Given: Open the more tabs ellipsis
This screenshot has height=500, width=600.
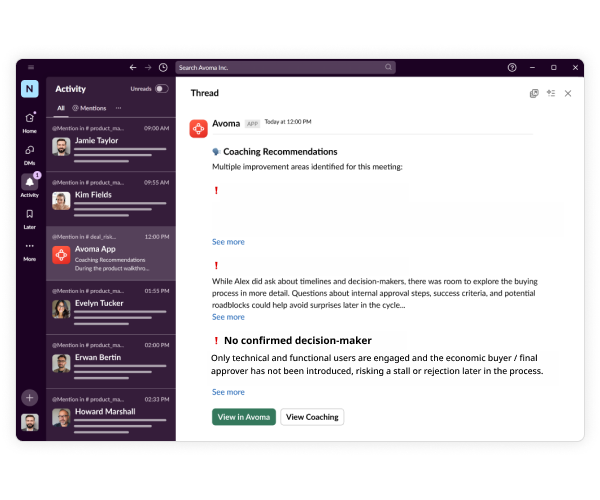Looking at the screenshot, I should [118, 108].
